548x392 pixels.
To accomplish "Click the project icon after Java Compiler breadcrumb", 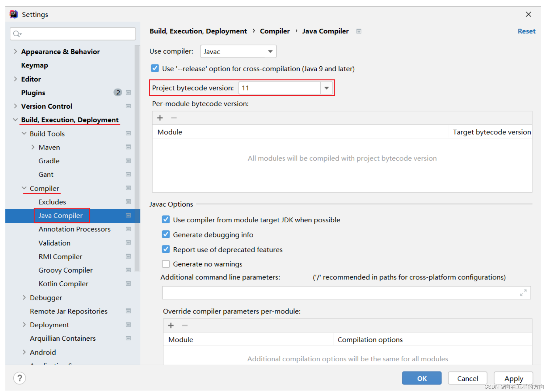I will [359, 31].
